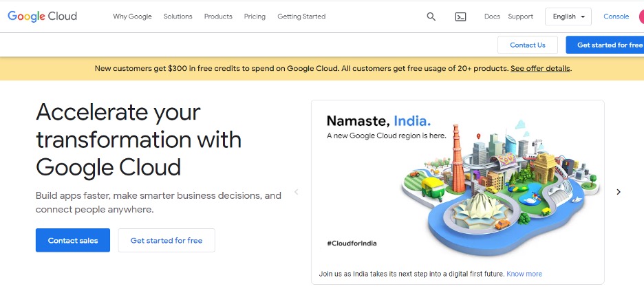Open the Cloud Shell terminal icon
Screen dimensions: 644x293
(x=460, y=17)
